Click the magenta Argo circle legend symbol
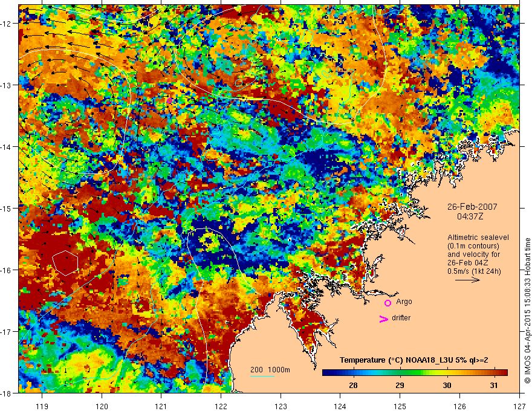This screenshot has width=532, height=411. click(388, 303)
